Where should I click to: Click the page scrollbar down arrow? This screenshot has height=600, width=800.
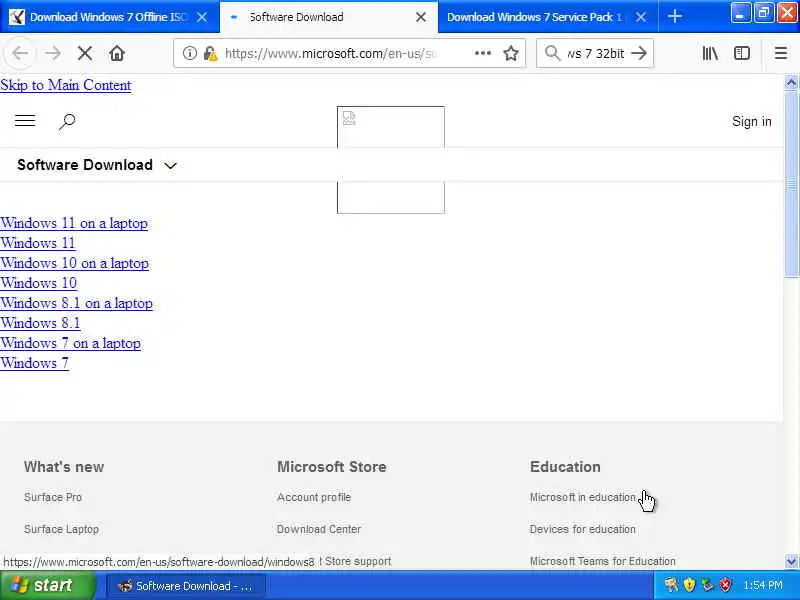[791, 561]
